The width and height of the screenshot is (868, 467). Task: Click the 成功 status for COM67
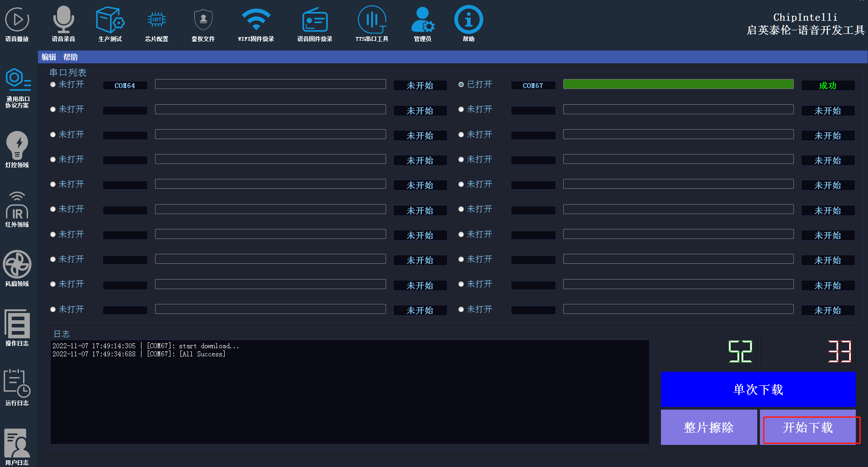tap(828, 85)
